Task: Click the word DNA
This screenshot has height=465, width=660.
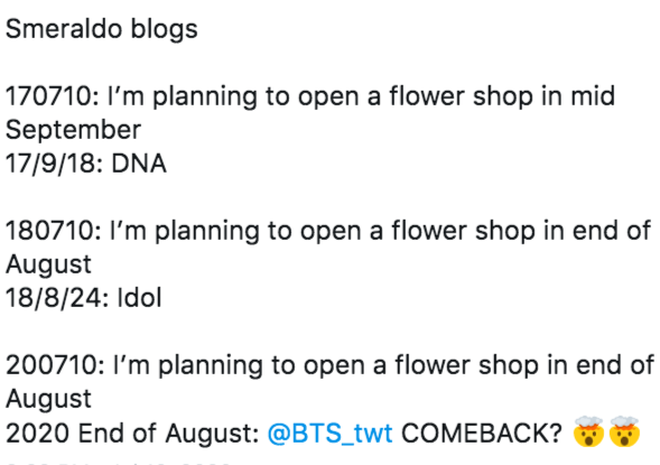Action: coord(139,163)
